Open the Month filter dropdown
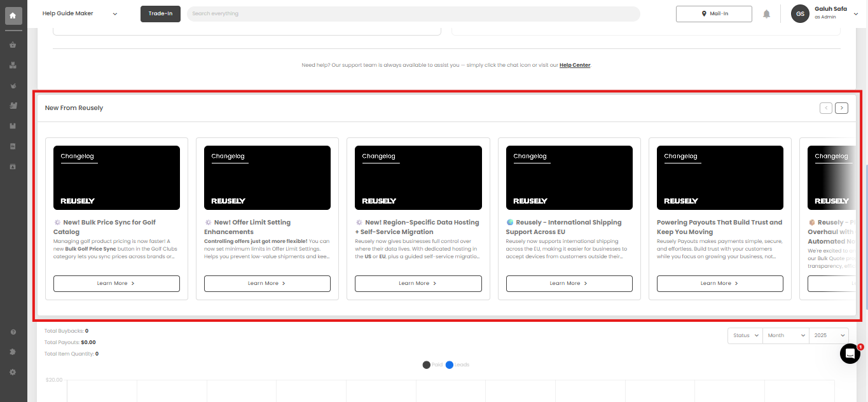This screenshot has width=868, height=402. (785, 335)
